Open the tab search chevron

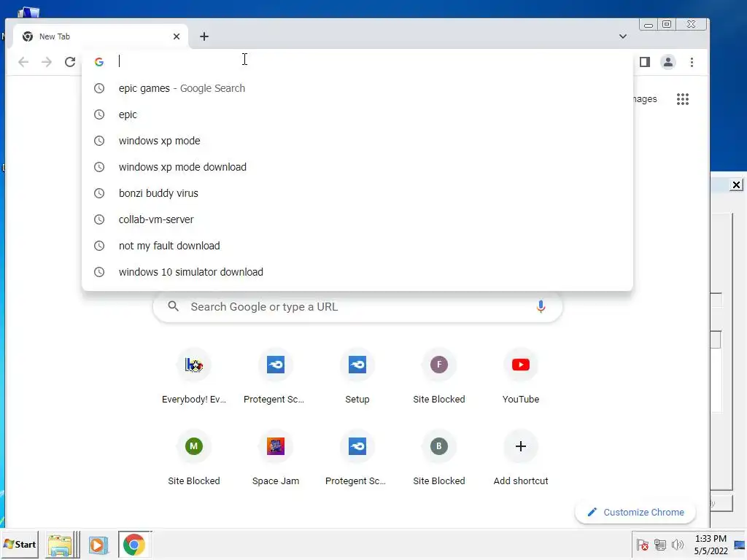pos(623,36)
